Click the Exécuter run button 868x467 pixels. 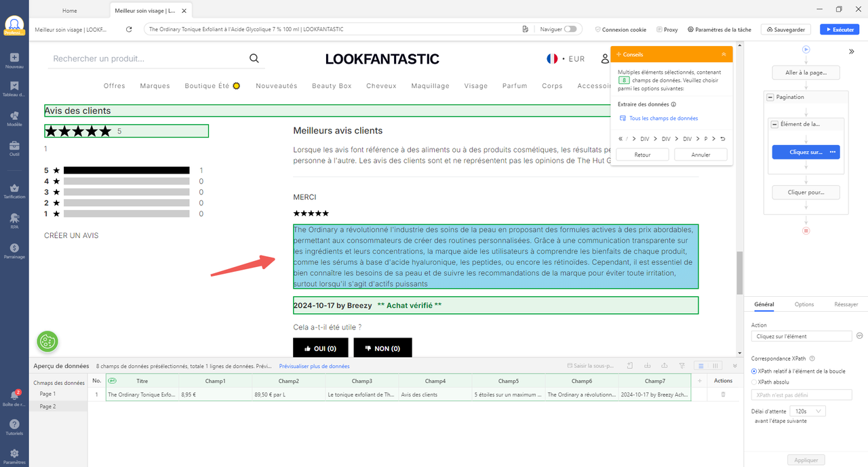[x=839, y=29]
